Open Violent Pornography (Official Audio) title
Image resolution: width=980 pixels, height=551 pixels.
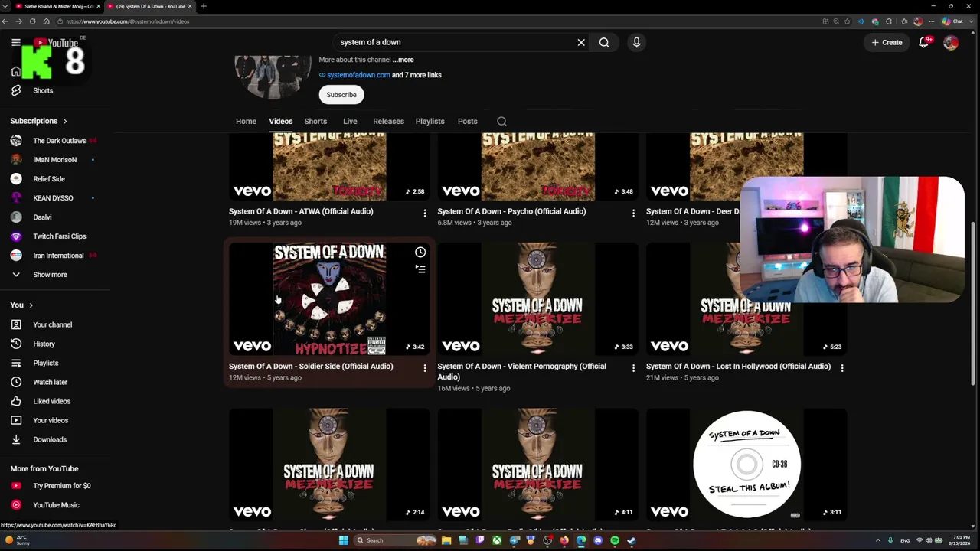[521, 371]
